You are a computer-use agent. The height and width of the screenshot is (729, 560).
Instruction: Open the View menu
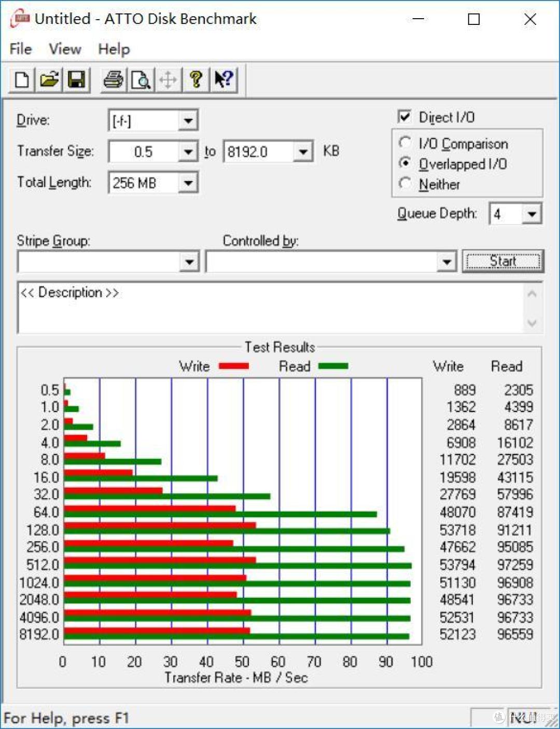pyautogui.click(x=65, y=49)
